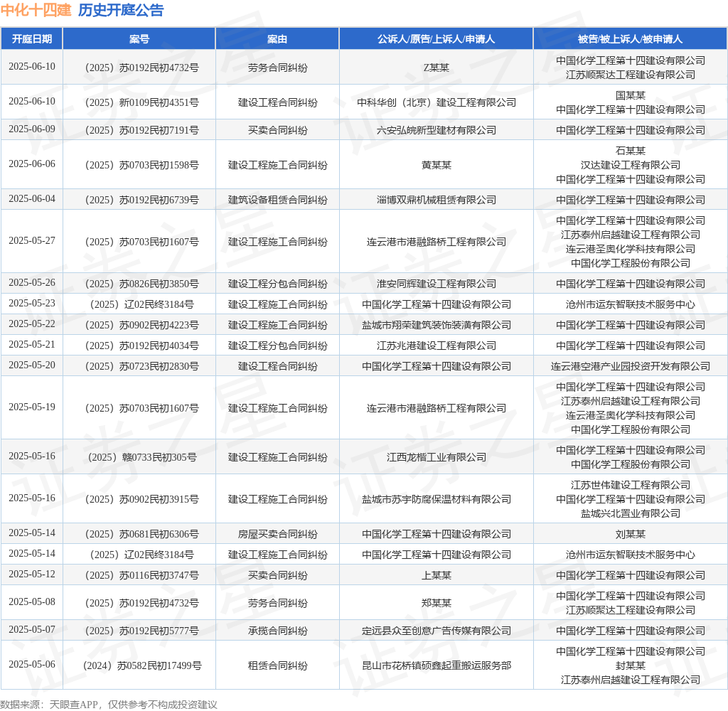The image size is (728, 711).
Task: Click plaintiff "昆山市花桥镇硕鑫起重搬运服务部"
Action: tap(437, 666)
